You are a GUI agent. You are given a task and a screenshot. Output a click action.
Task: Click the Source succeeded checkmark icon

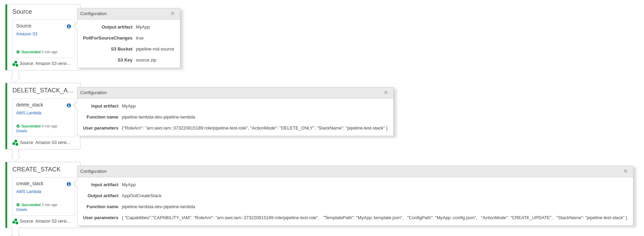click(18, 52)
